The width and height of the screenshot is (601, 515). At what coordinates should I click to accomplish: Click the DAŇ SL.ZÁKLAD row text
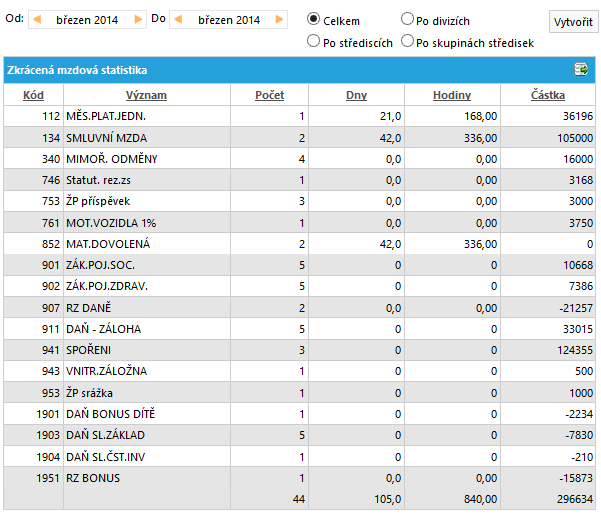[105, 435]
